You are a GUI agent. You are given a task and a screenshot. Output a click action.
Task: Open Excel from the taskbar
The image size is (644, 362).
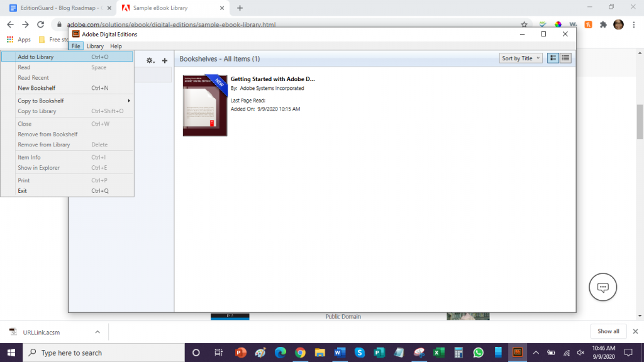(438, 353)
